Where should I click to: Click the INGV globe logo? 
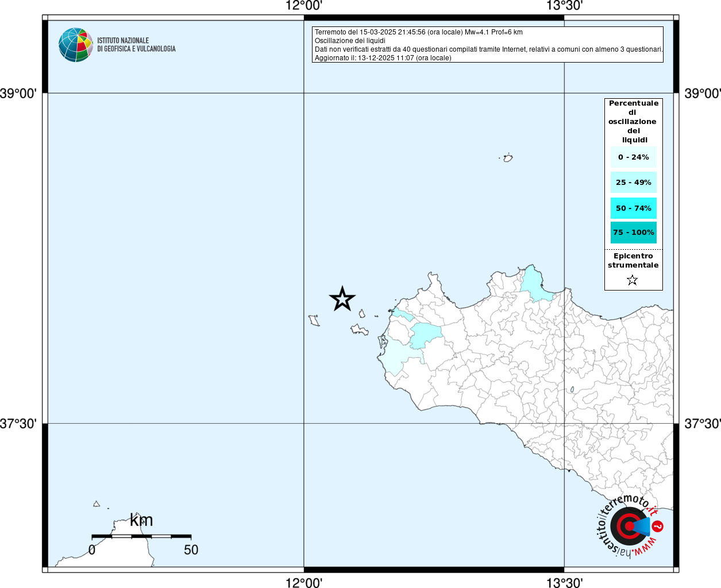click(75, 45)
